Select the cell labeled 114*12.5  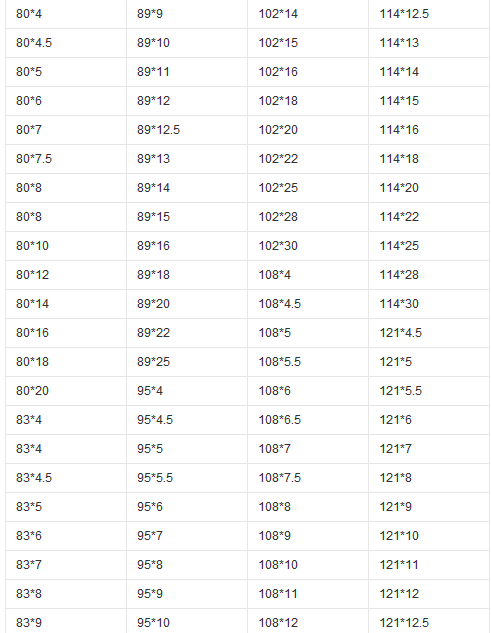[x=429, y=14]
